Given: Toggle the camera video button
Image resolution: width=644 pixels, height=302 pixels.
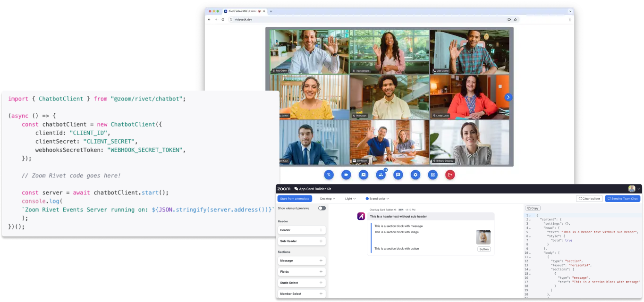Looking at the screenshot, I should click(x=346, y=175).
